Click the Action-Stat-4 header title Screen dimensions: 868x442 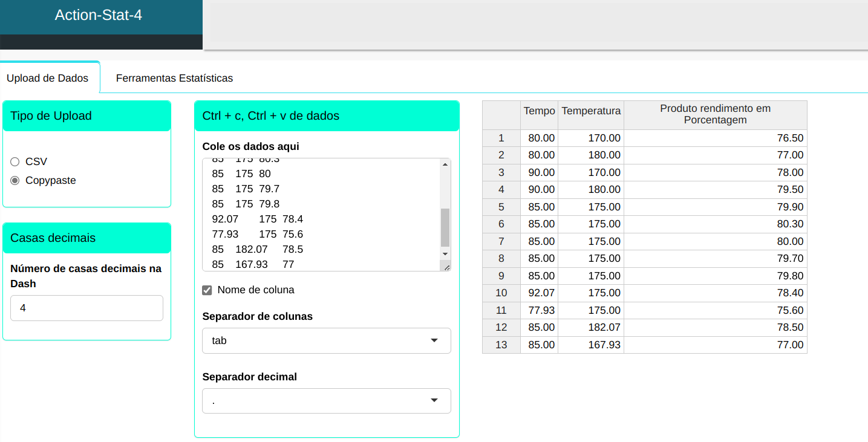tap(99, 15)
